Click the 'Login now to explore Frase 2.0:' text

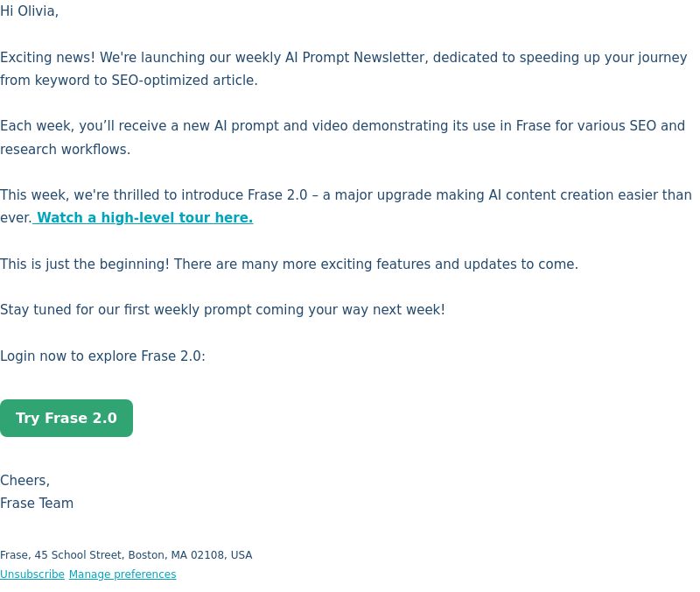(102, 356)
